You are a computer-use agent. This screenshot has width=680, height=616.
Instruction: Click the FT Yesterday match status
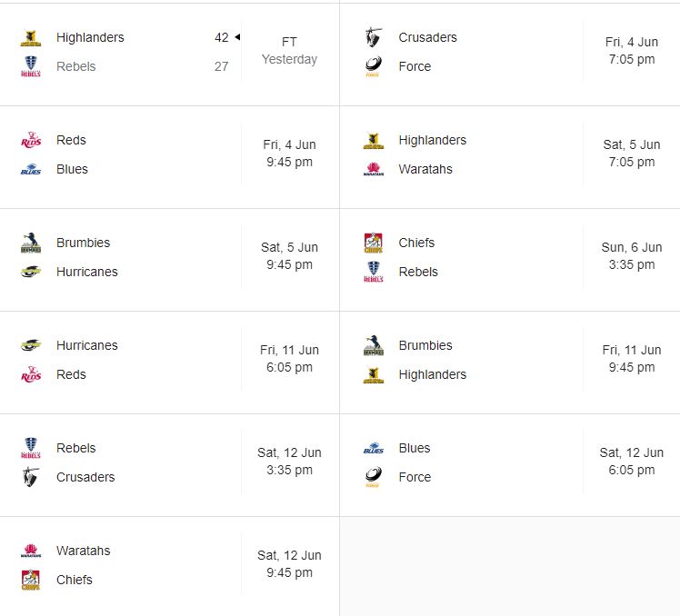point(289,51)
